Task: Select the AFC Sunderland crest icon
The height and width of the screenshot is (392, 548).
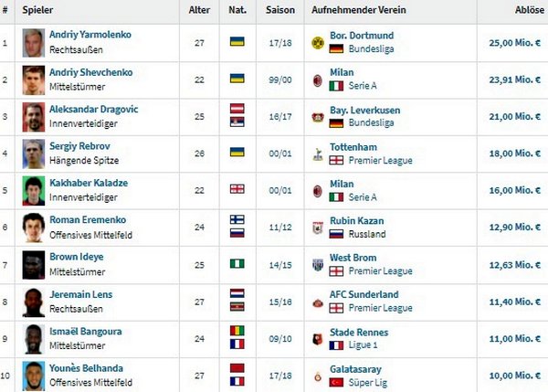Action: pyautogui.click(x=317, y=301)
